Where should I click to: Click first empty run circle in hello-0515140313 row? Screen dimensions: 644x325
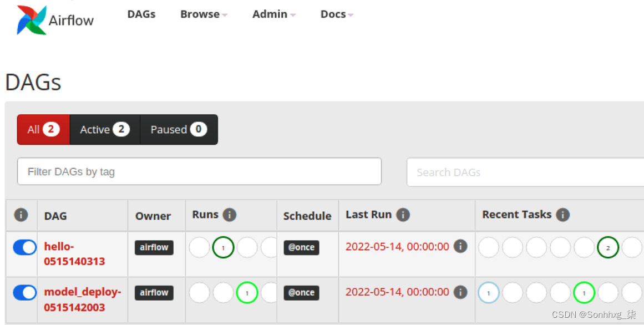click(199, 247)
